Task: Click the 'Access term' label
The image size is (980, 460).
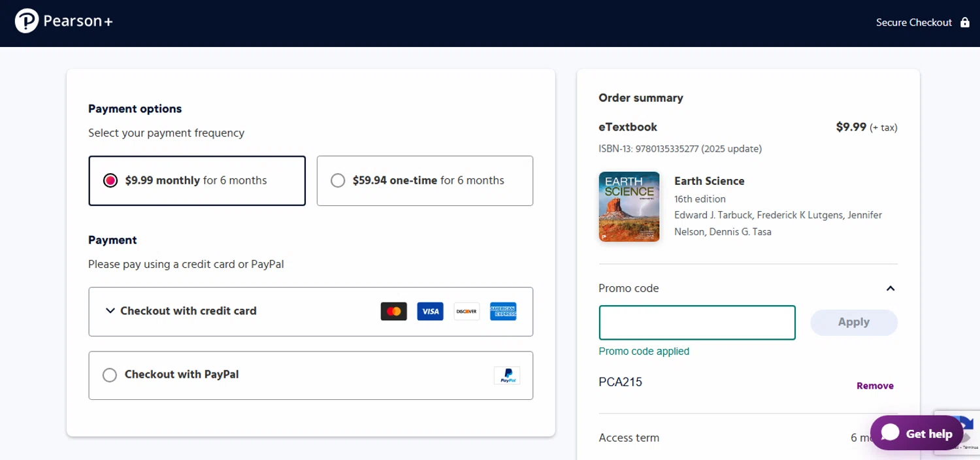Action: 629,438
